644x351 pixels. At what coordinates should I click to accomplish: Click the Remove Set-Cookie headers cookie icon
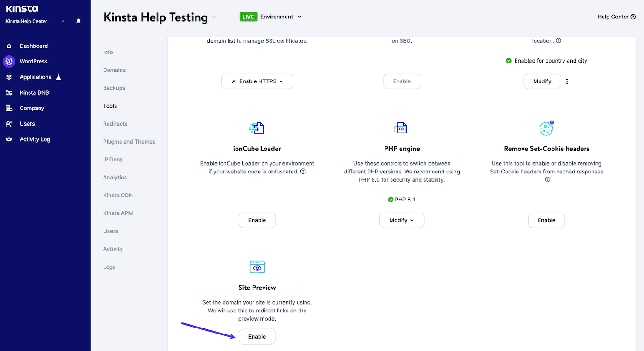[x=546, y=127]
